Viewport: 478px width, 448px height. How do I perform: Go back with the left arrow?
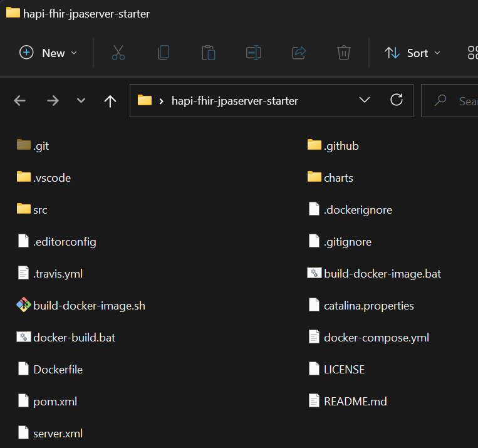pos(20,101)
